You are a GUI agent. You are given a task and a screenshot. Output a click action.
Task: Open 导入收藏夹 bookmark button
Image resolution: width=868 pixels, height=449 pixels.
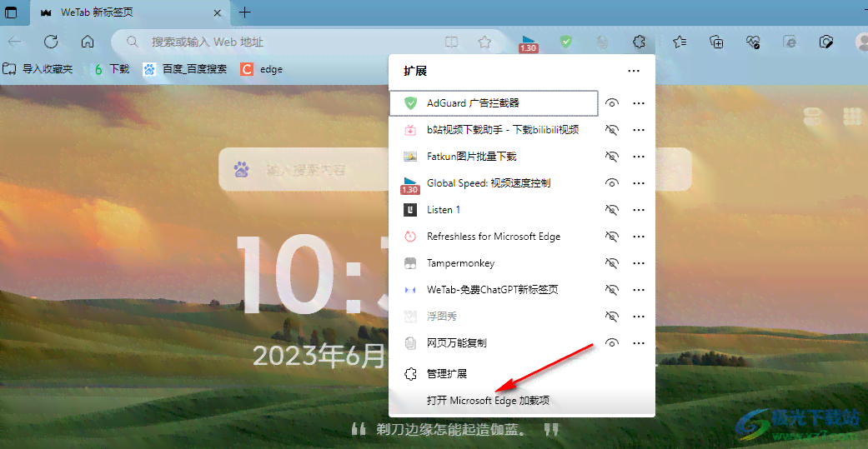tap(38, 69)
